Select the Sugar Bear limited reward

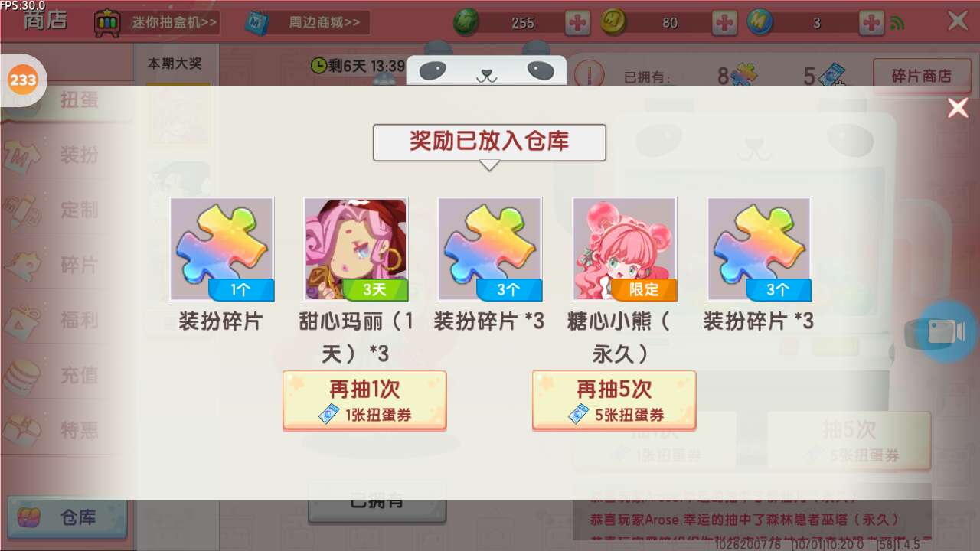point(624,249)
